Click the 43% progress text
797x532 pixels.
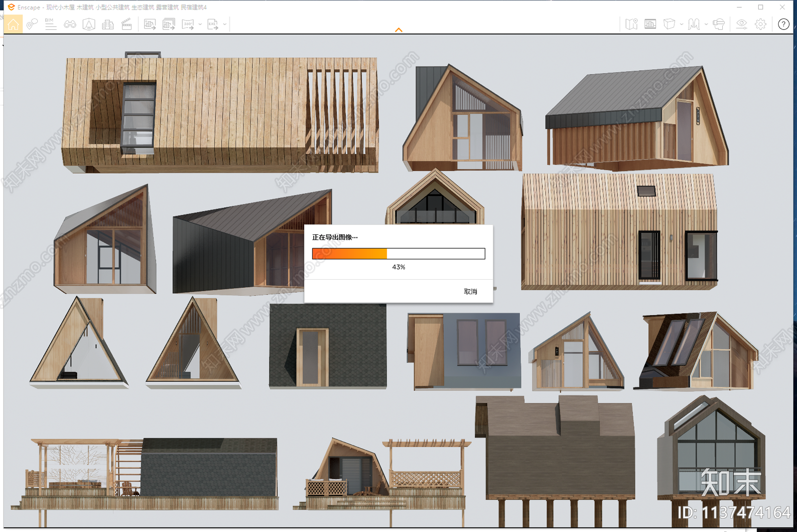pyautogui.click(x=398, y=267)
